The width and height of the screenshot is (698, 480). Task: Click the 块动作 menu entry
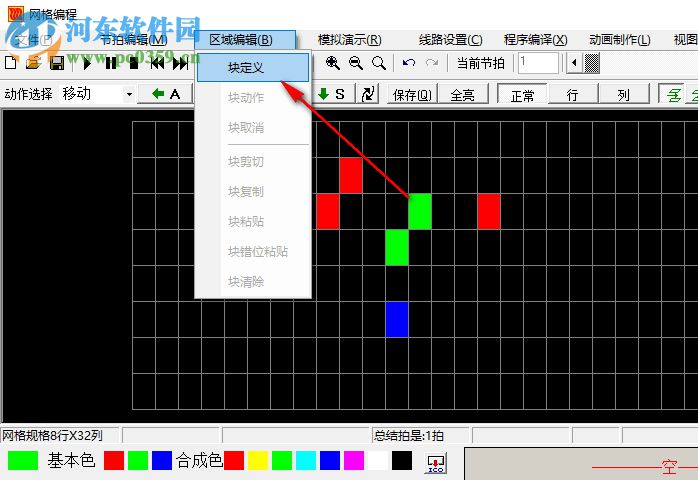[253, 98]
